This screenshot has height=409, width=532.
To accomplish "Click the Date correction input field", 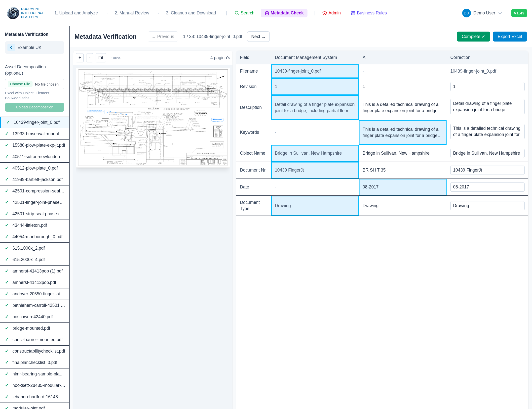I will [x=487, y=187].
